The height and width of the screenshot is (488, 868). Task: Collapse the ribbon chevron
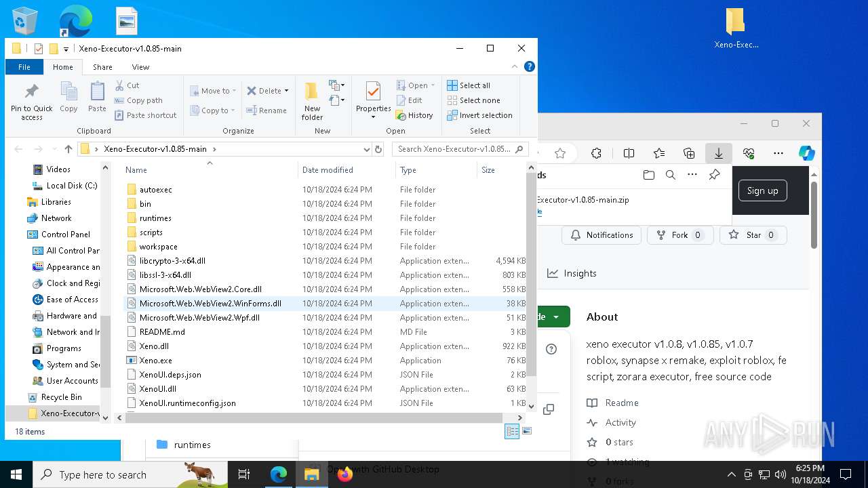tap(515, 66)
